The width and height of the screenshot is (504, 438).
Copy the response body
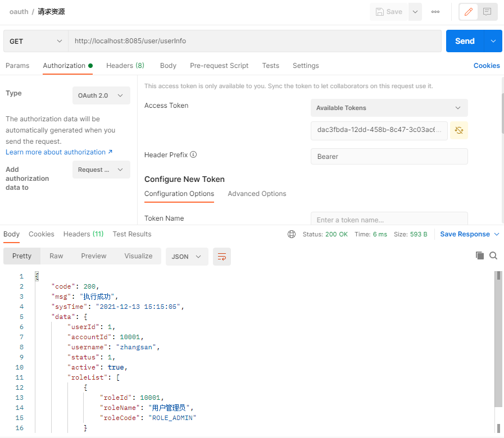pyautogui.click(x=480, y=255)
